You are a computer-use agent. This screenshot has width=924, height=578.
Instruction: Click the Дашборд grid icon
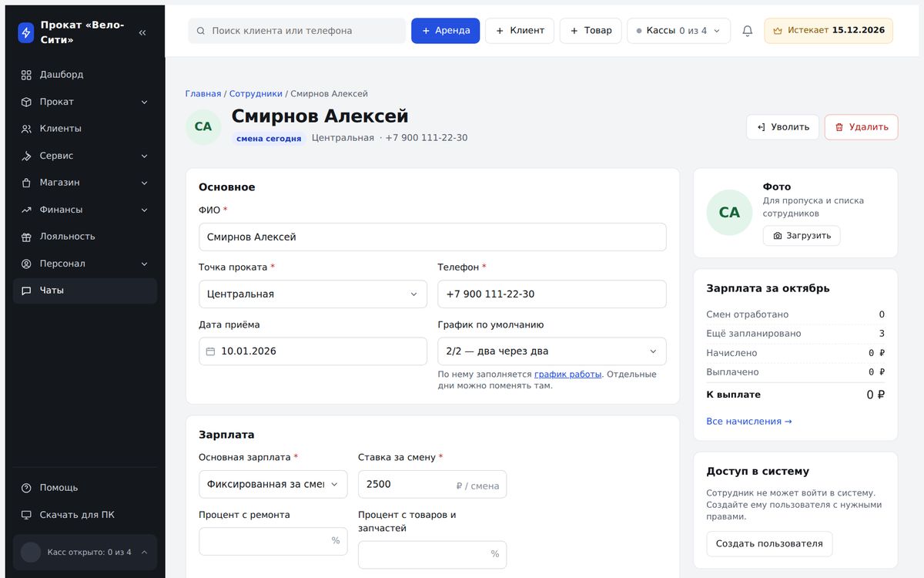[x=26, y=75]
